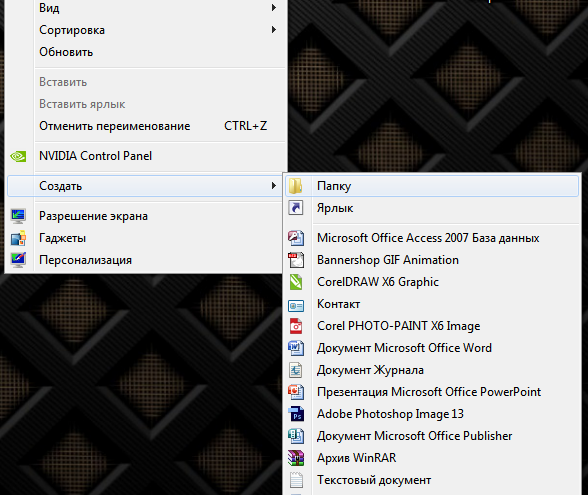Click the Access database icon
Screen dimensions: 588x496
(296, 238)
